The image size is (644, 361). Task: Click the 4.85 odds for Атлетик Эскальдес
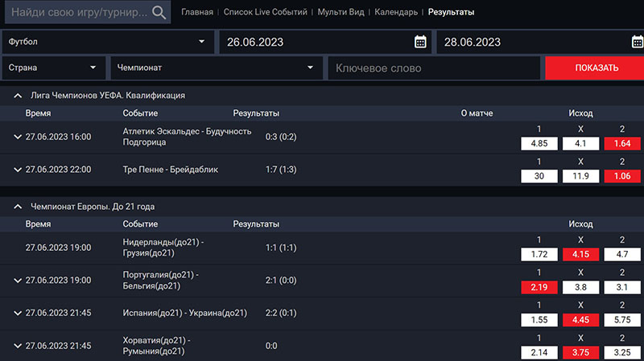[x=539, y=144]
